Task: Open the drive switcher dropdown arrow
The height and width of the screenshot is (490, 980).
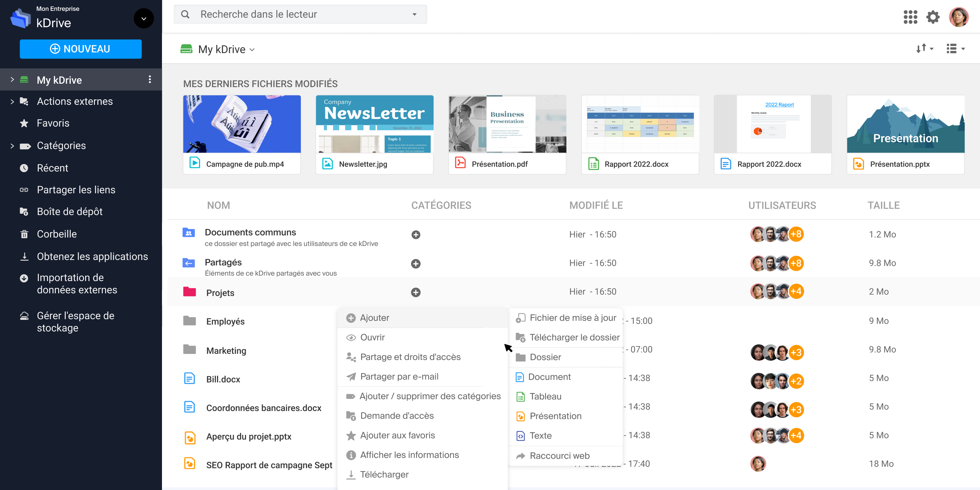Action: (143, 18)
